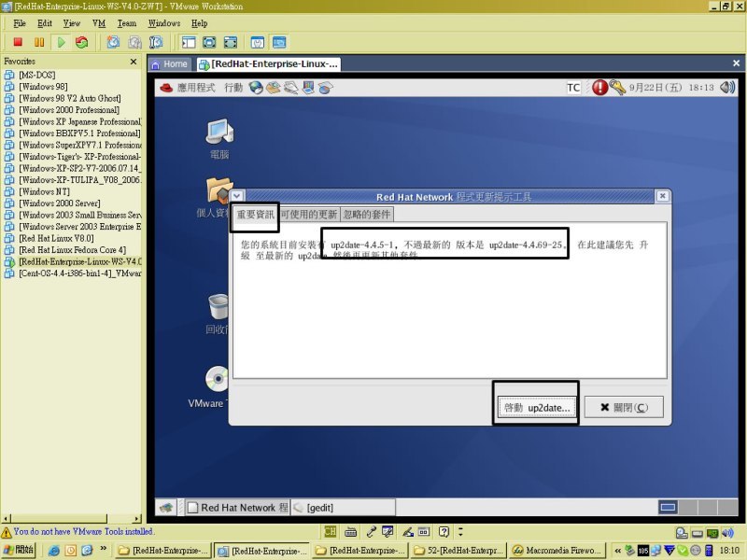Toggle the sidebar view icon in VMware toolbar
747x560 pixels.
[189, 42]
